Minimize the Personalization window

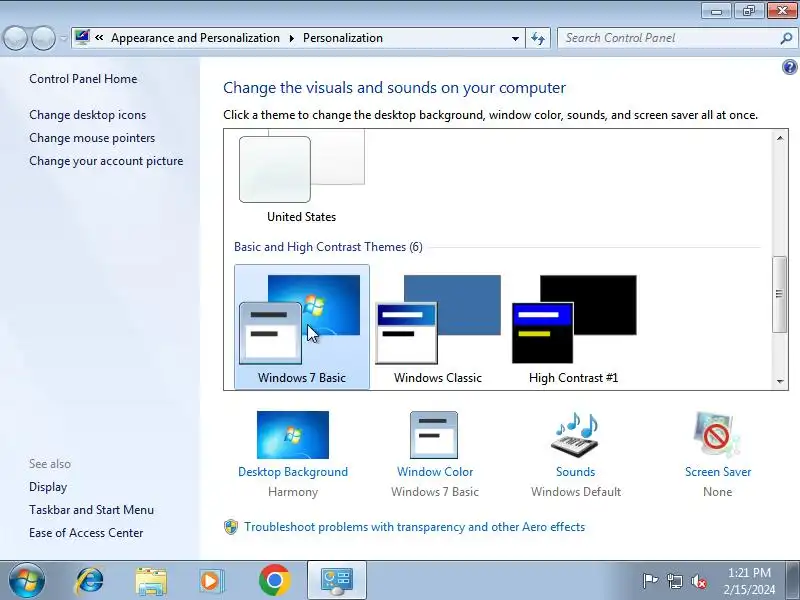pyautogui.click(x=717, y=11)
